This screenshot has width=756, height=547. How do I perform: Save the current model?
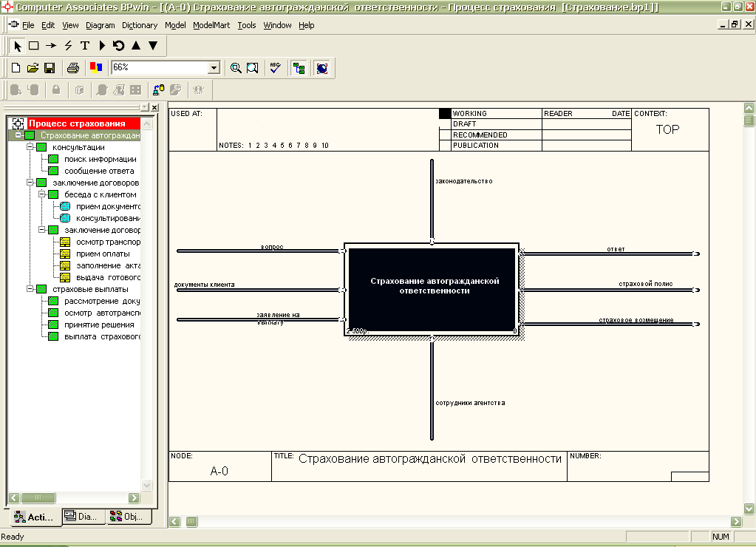(x=50, y=68)
